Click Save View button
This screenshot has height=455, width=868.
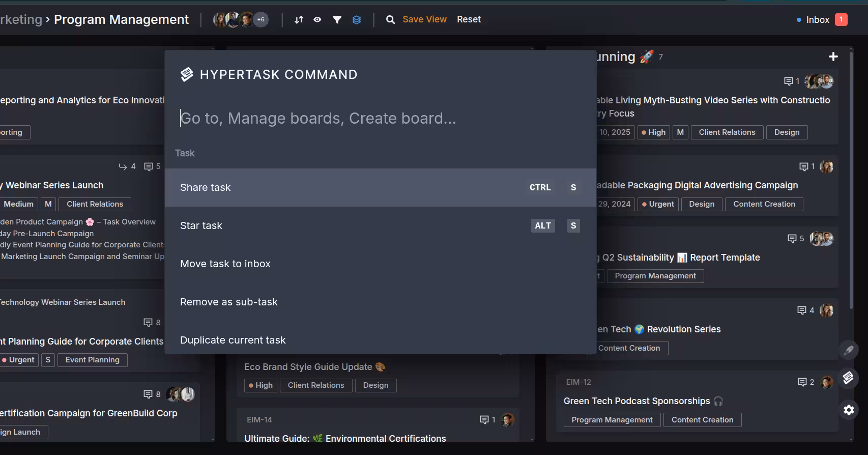[424, 19]
